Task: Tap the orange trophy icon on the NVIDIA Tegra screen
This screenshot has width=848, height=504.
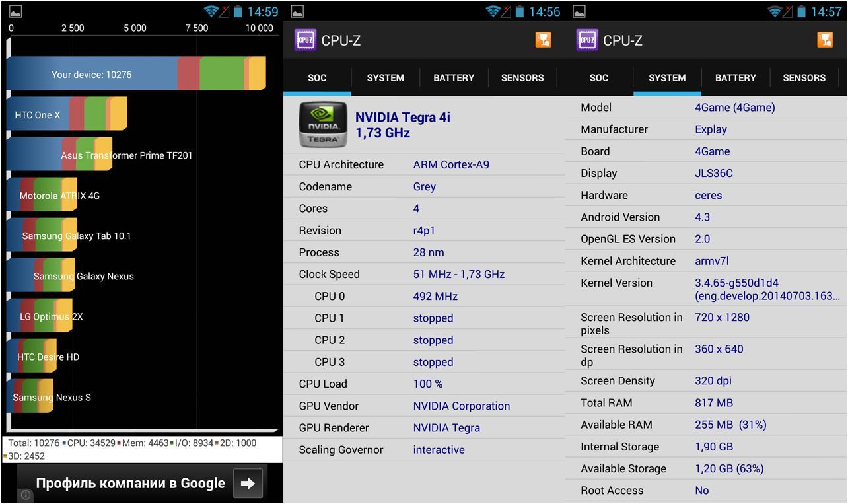Action: pos(543,40)
